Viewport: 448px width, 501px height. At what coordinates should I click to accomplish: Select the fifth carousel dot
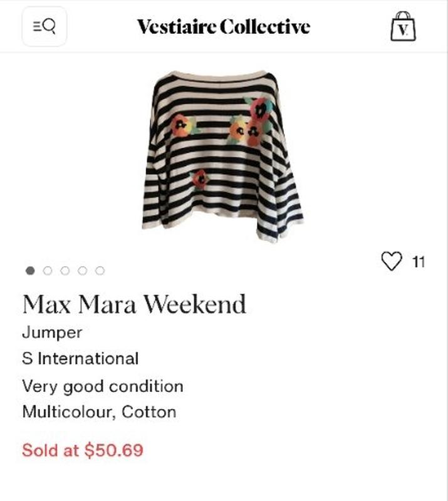click(x=100, y=271)
